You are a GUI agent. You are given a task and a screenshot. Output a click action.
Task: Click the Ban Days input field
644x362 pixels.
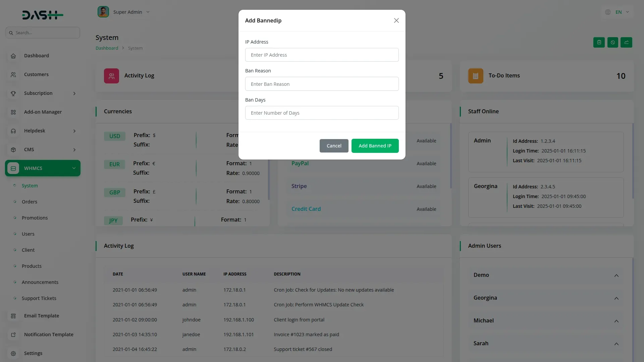click(322, 113)
